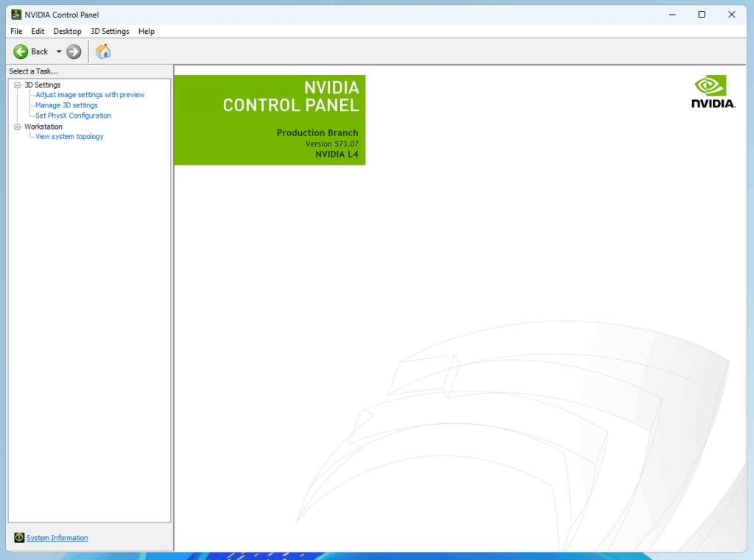Collapse the 3D Settings tree node
The height and width of the screenshot is (560, 754).
18,85
